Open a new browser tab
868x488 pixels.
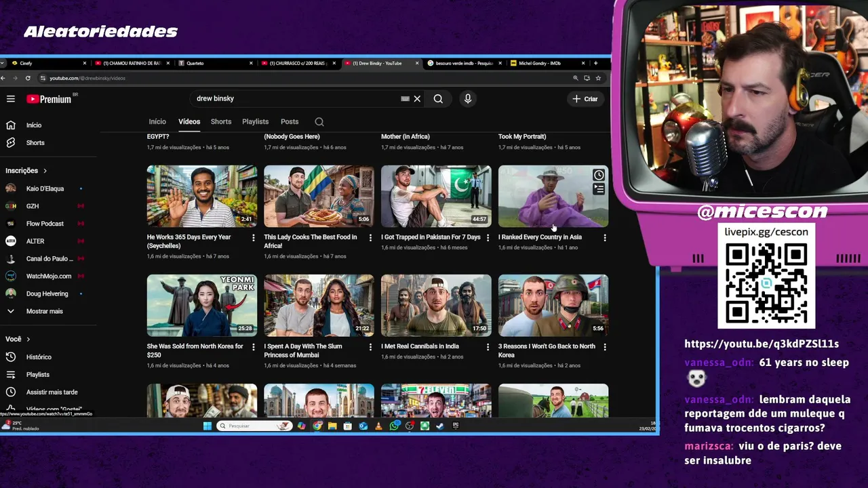(595, 63)
